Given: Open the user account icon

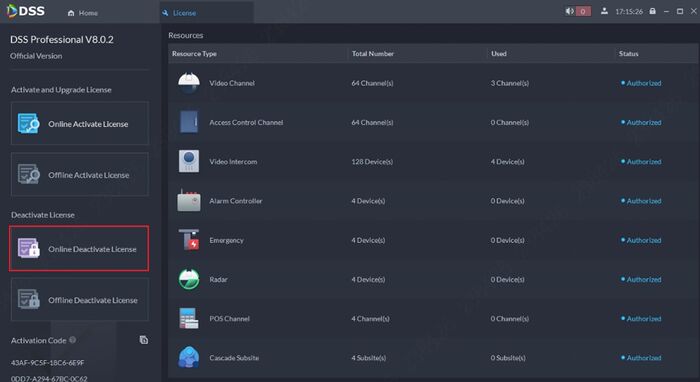Looking at the screenshot, I should click(x=604, y=11).
